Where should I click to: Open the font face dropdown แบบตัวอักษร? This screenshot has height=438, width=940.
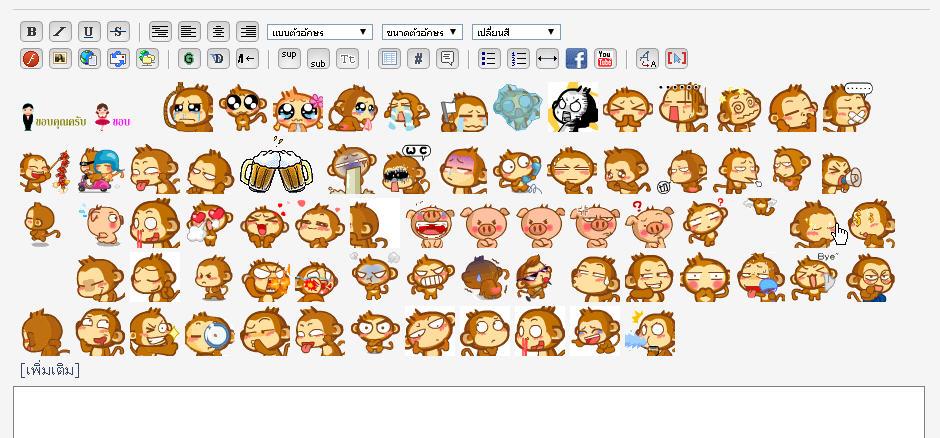click(x=320, y=32)
